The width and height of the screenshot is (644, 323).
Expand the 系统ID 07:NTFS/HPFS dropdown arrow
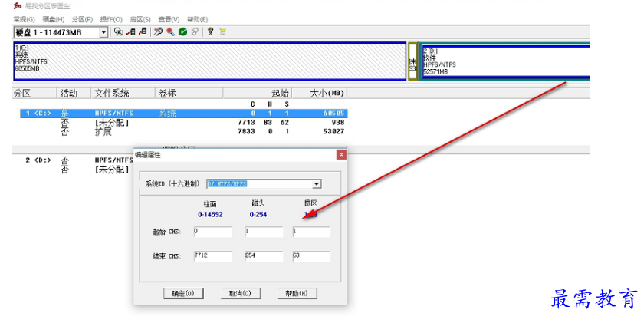pyautogui.click(x=316, y=184)
